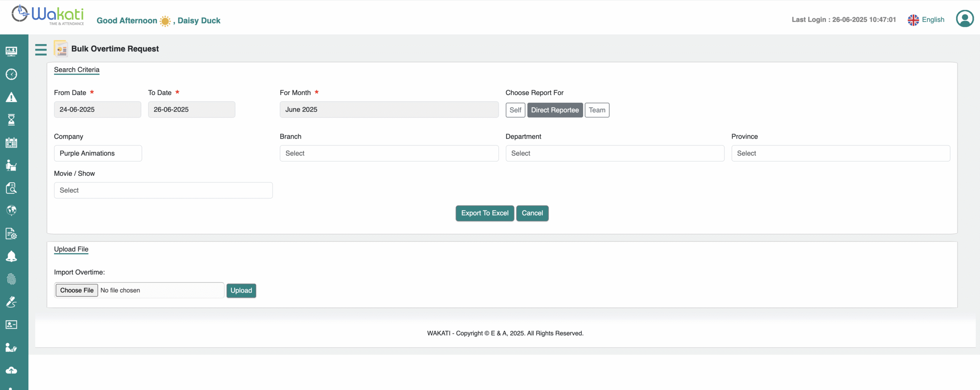Open the Branch select dropdown

pos(389,153)
